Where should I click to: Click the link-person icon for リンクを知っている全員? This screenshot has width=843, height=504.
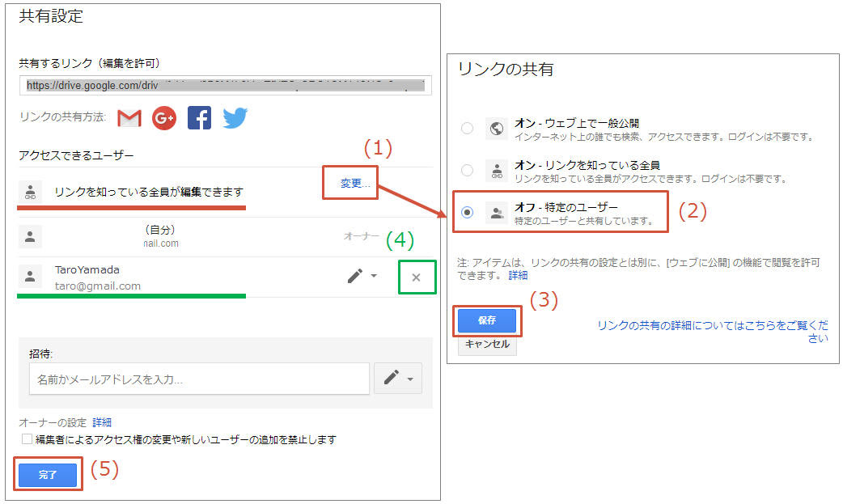497,171
